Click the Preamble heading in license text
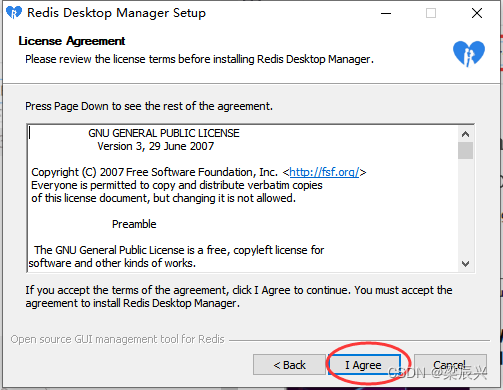 tap(134, 224)
